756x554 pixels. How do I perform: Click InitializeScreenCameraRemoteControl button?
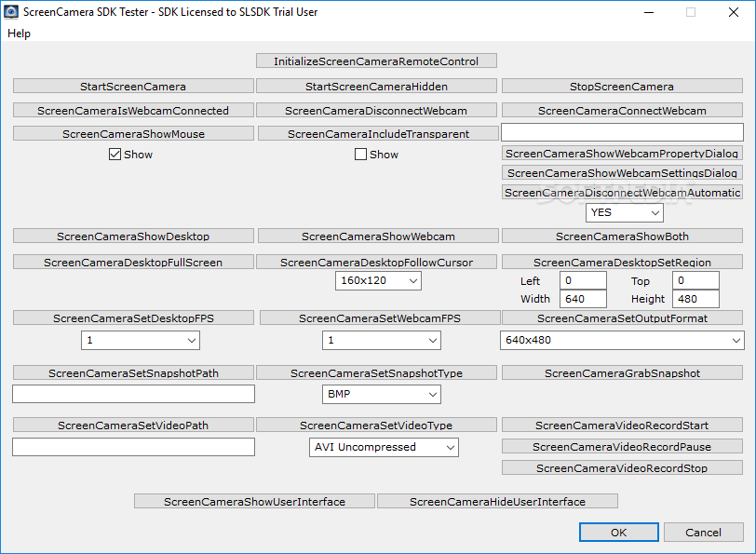click(x=376, y=61)
